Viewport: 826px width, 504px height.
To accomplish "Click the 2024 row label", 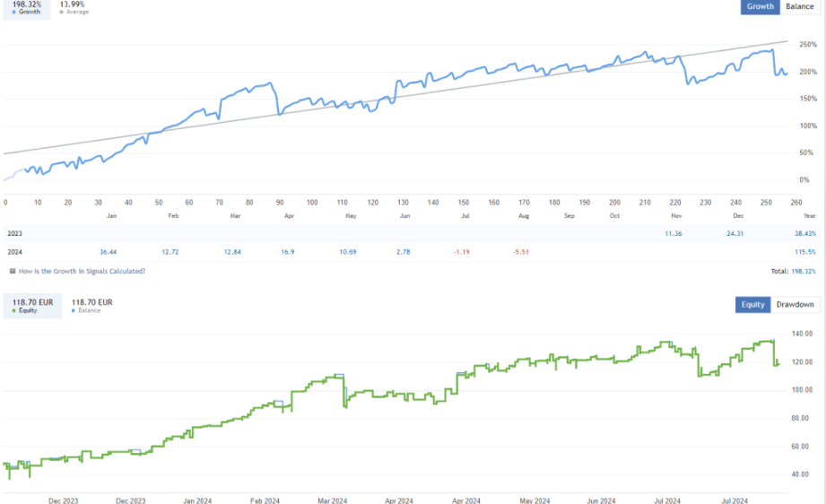I will [15, 252].
